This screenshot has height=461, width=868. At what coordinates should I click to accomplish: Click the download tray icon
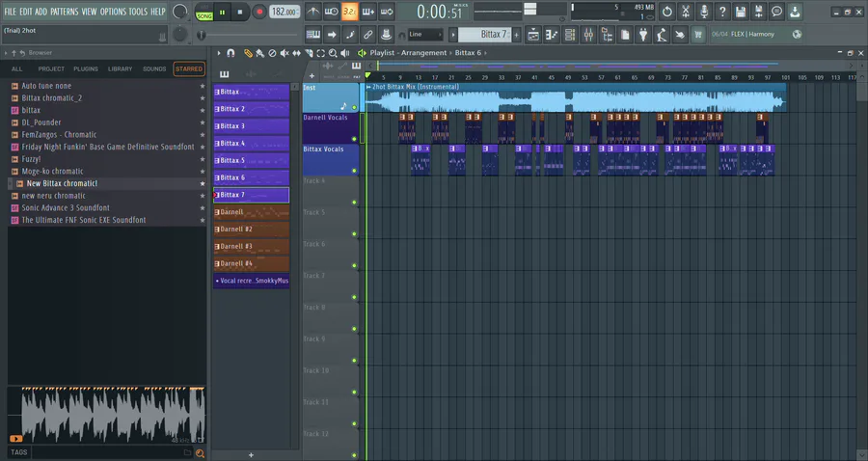click(795, 12)
